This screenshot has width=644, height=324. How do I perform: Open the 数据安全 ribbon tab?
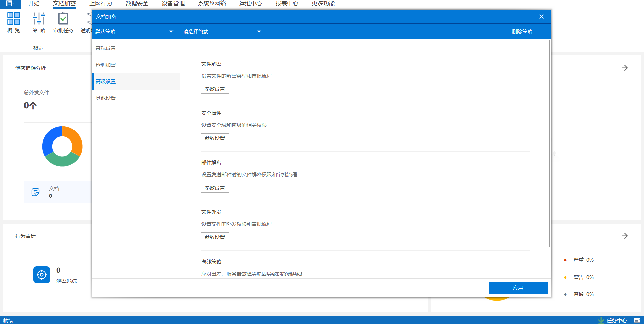[137, 4]
